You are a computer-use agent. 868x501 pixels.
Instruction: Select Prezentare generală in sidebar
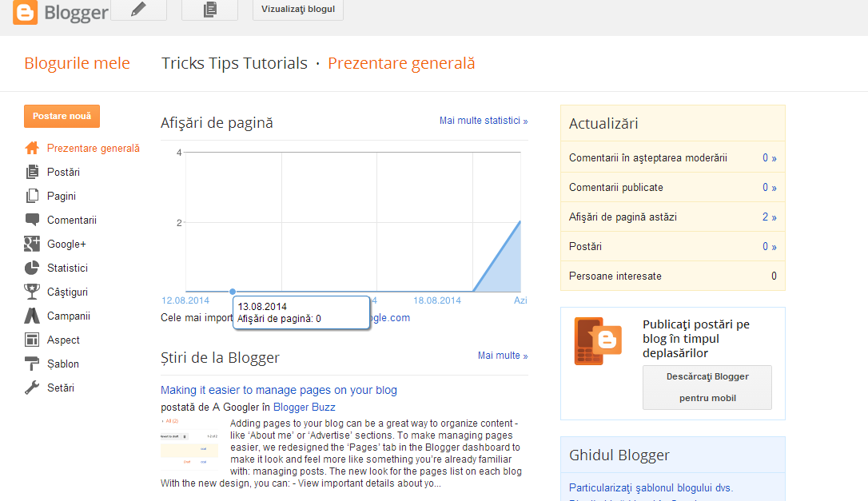(93, 149)
